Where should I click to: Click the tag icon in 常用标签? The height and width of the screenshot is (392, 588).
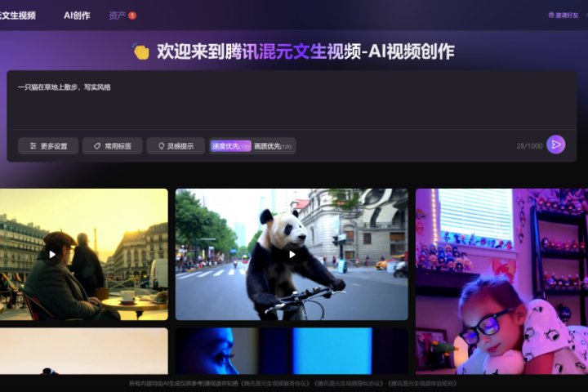(x=97, y=146)
